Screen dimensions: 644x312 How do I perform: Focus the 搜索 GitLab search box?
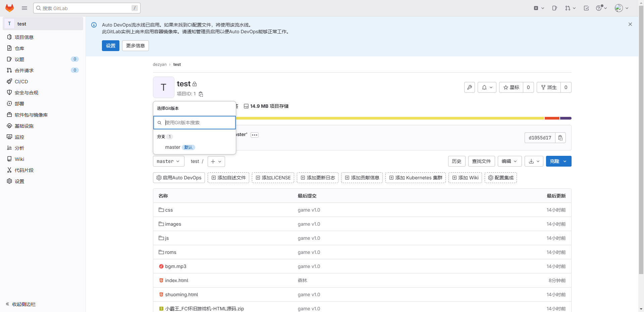tap(87, 8)
